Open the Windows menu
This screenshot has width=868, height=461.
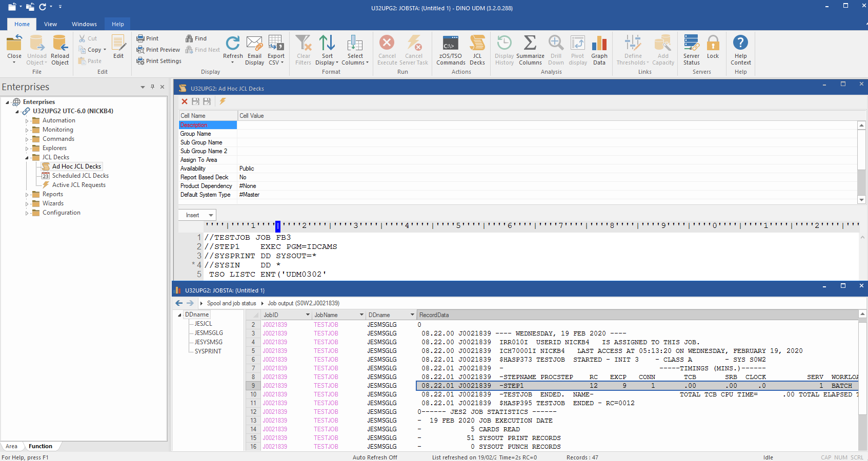click(x=84, y=24)
